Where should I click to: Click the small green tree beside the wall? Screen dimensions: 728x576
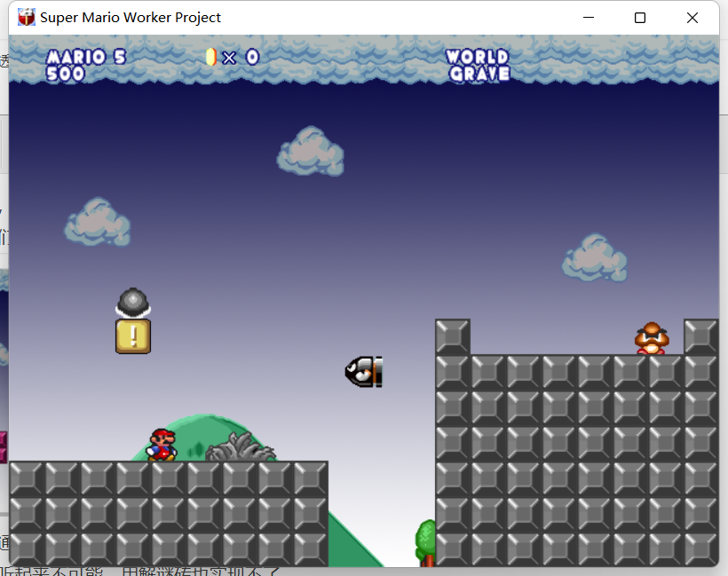[425, 543]
